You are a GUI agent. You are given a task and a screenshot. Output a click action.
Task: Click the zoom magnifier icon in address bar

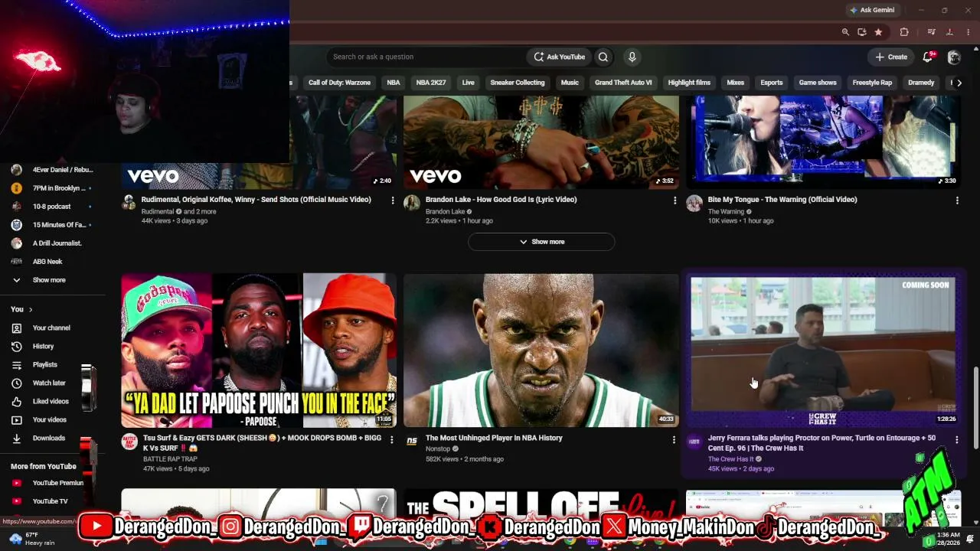coord(845,32)
